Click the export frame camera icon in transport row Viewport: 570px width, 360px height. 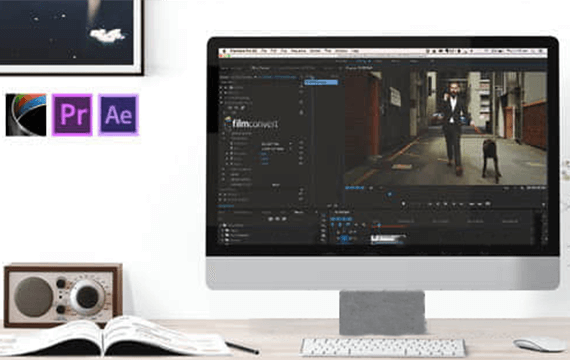point(488,204)
